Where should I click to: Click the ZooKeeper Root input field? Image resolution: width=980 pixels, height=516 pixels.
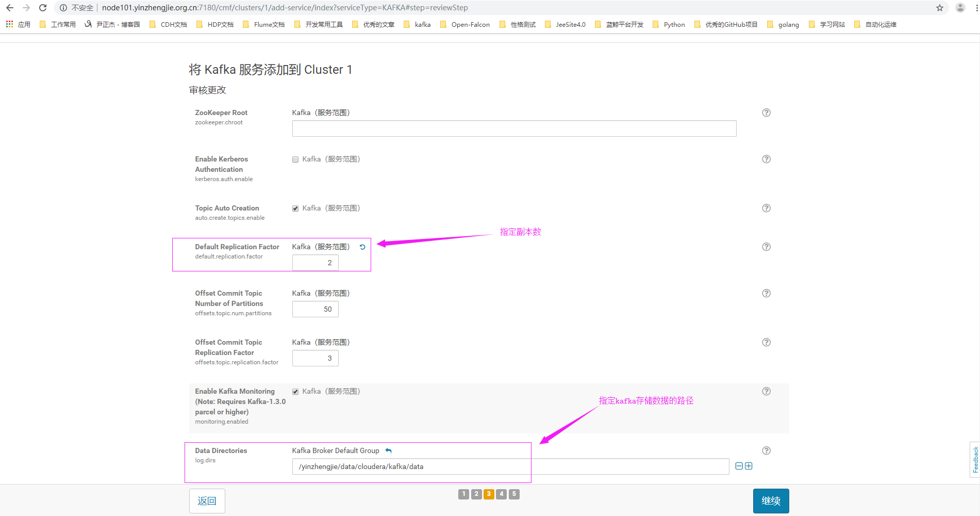pyautogui.click(x=513, y=128)
